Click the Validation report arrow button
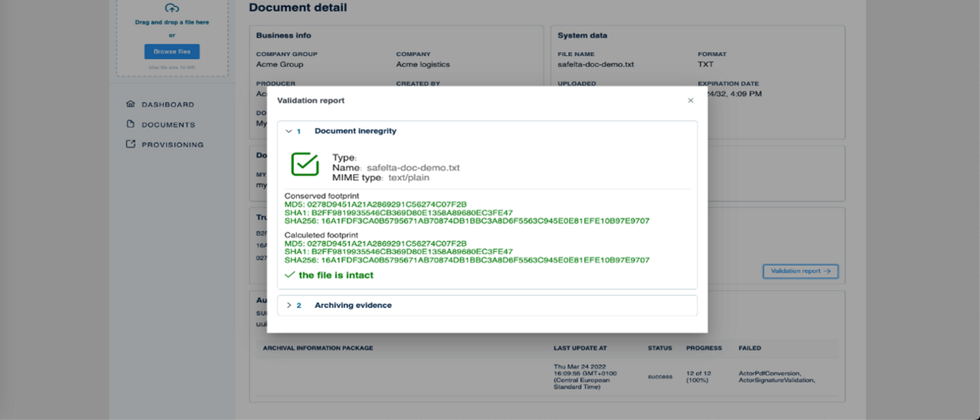 point(800,271)
